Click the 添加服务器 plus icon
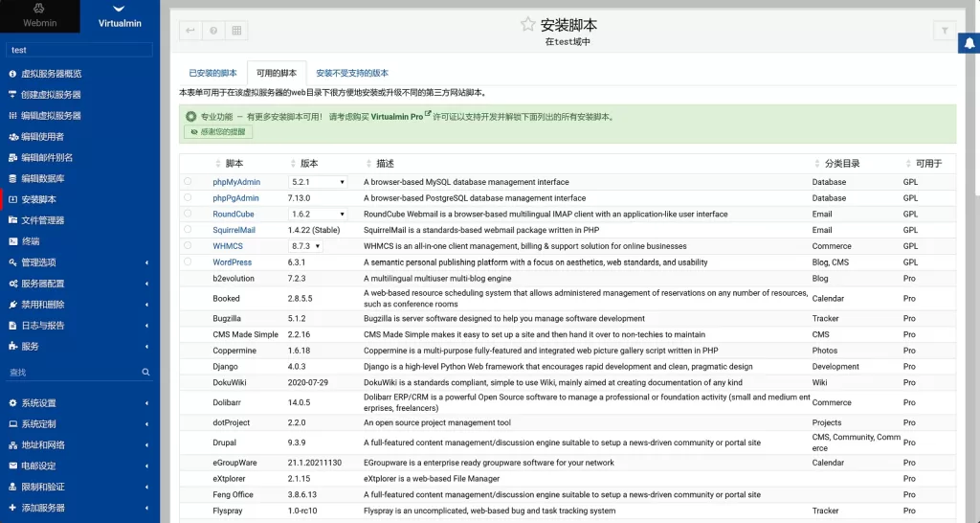 click(x=12, y=508)
